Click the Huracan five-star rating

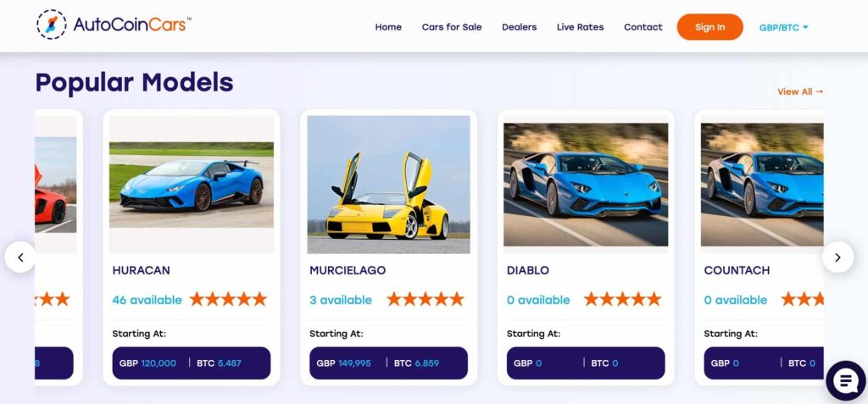[228, 300]
